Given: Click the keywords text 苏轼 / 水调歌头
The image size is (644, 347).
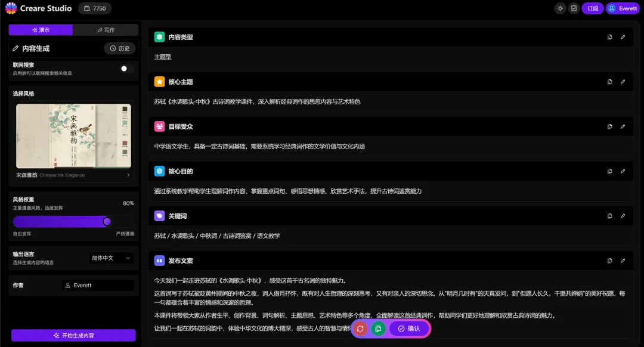Looking at the screenshot, I should 217,236.
